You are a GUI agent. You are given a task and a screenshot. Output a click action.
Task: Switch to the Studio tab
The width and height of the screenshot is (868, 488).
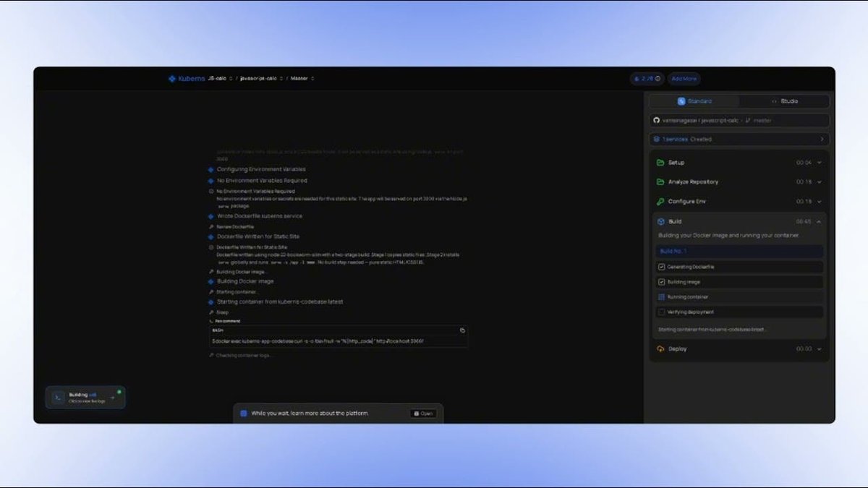coord(784,101)
